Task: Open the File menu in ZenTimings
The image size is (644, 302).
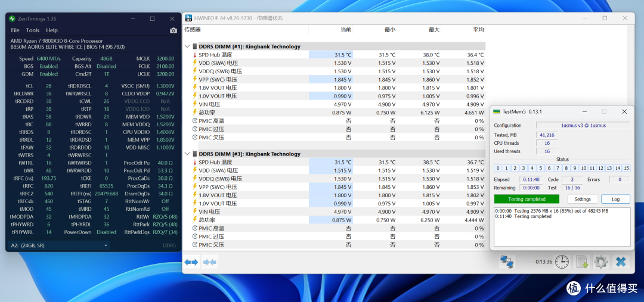Action: tap(15, 30)
